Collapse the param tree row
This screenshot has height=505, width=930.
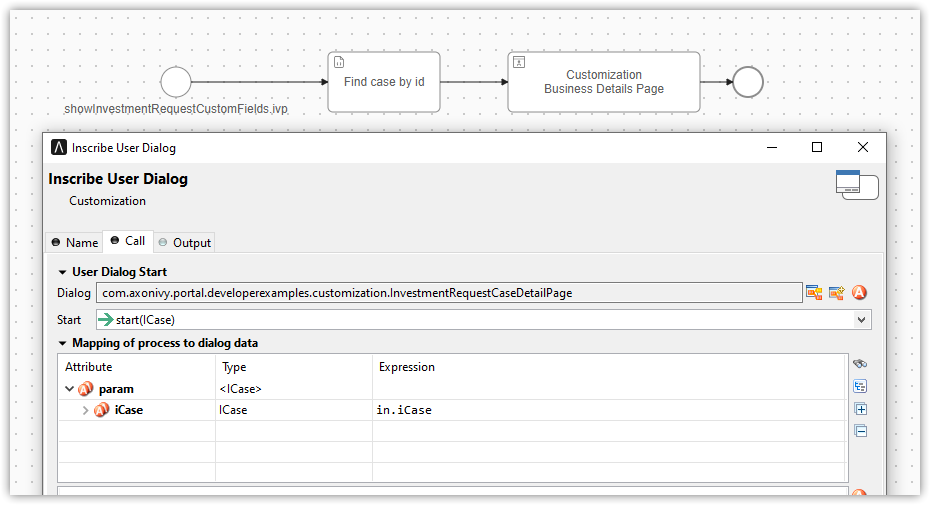(69, 389)
